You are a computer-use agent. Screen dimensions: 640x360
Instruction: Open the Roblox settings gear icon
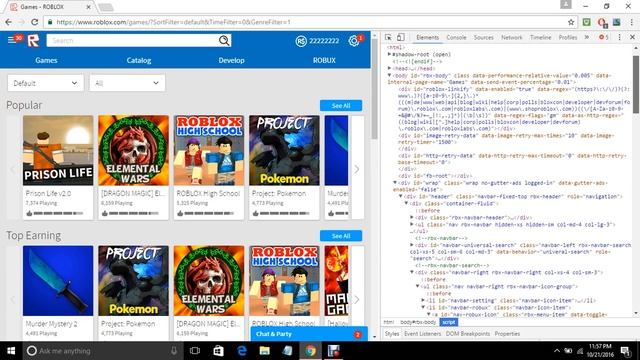tap(353, 41)
